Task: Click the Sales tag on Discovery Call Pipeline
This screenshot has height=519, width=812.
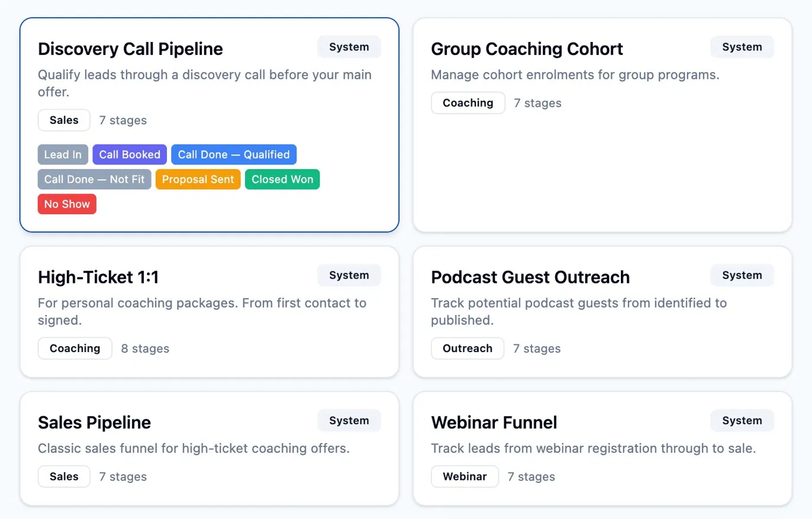Action: coord(64,120)
